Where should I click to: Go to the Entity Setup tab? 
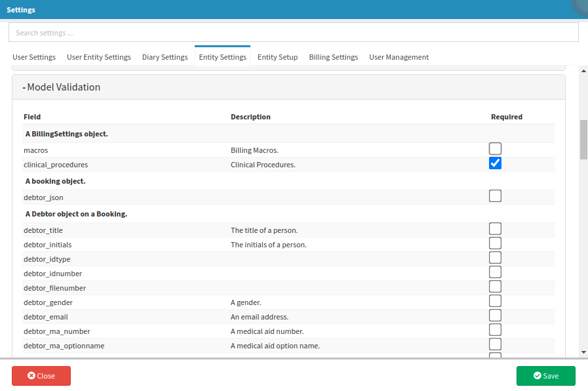pyautogui.click(x=277, y=57)
